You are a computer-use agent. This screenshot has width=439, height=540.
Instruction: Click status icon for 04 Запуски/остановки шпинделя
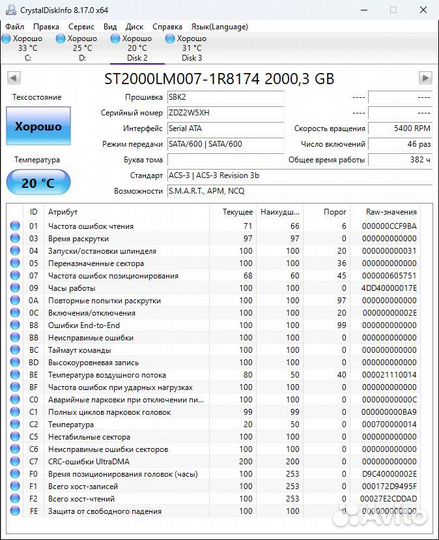coord(15,251)
